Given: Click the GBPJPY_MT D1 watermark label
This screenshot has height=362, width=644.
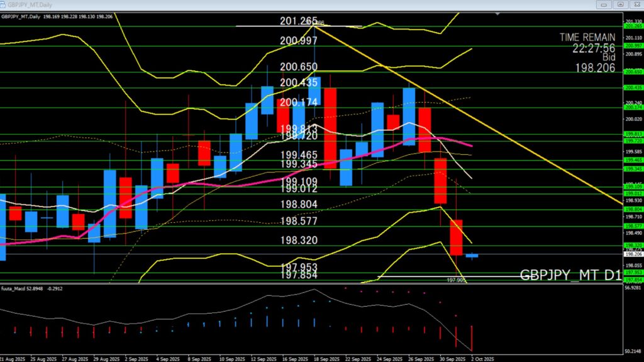Looking at the screenshot, I should coord(570,275).
